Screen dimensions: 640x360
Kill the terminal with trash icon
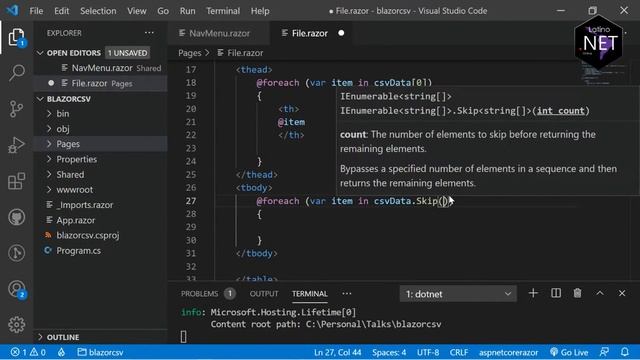[577, 293]
